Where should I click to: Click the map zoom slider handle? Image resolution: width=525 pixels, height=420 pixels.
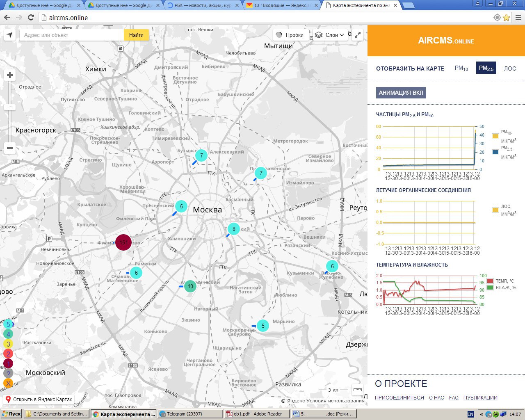[x=10, y=107]
